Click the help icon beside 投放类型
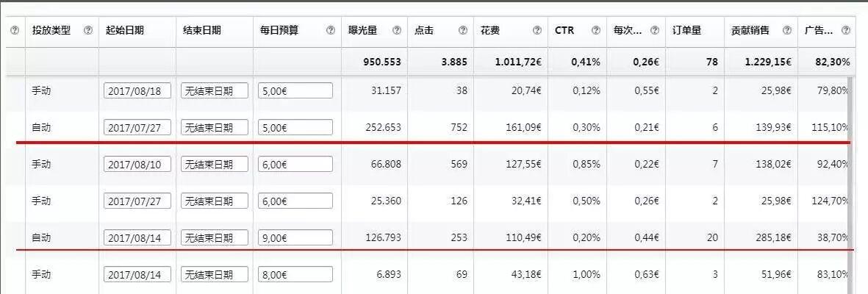Screen dimensions: 868x294 click(88, 31)
